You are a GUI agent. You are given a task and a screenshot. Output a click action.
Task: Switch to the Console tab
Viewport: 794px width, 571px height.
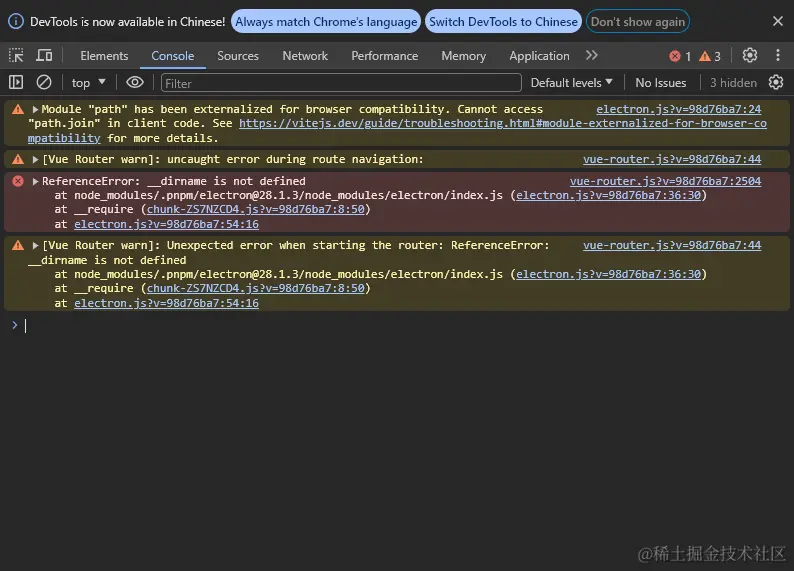coord(173,56)
